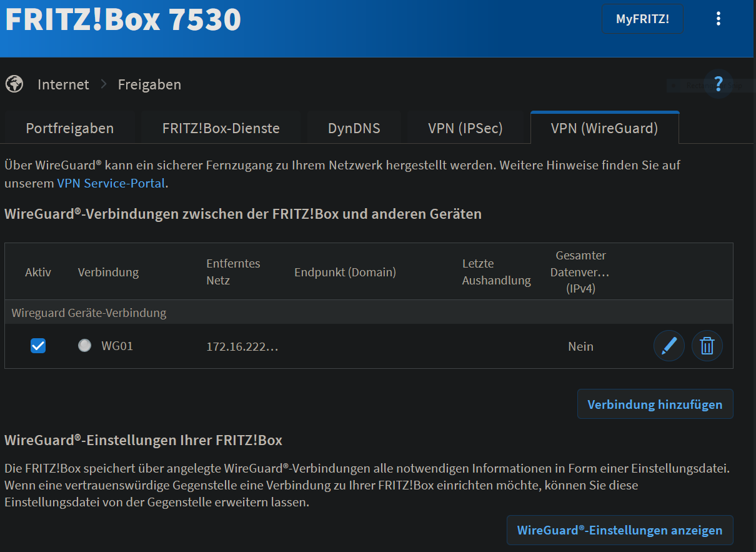
Task: Click the Endpunkt (Domain) column header
Action: (345, 272)
